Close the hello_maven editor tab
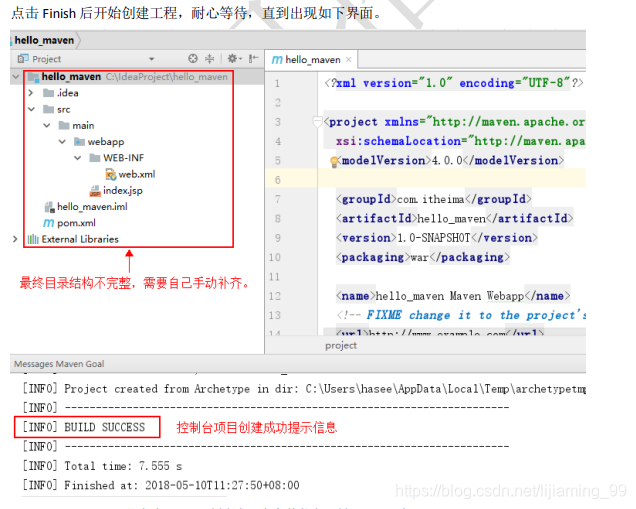Viewport: 636px width, 509px height. coord(348,60)
